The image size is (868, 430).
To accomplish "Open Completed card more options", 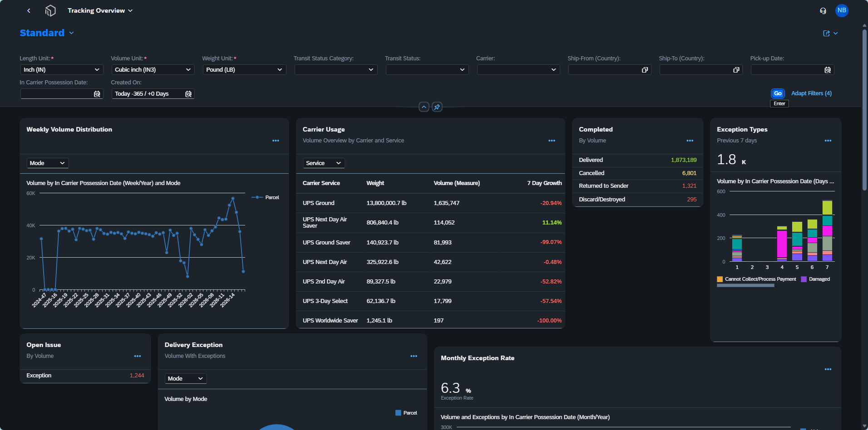I will point(690,141).
